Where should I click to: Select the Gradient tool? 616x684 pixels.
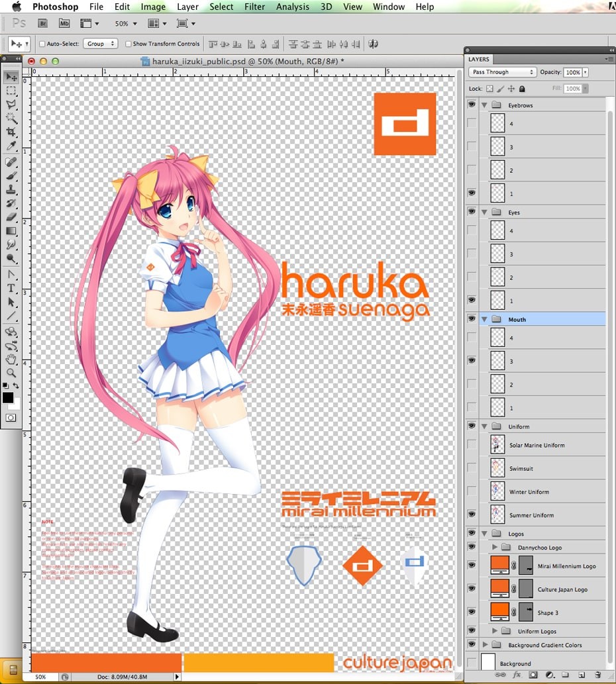pyautogui.click(x=11, y=231)
